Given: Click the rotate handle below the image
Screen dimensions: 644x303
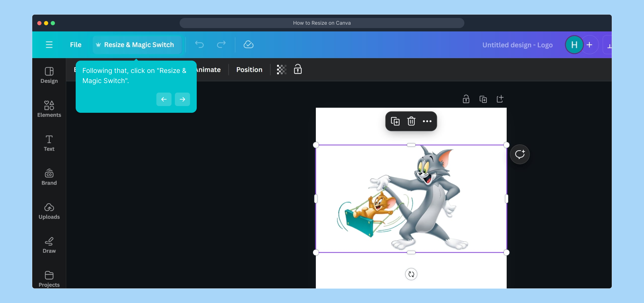Looking at the screenshot, I should pyautogui.click(x=411, y=274).
